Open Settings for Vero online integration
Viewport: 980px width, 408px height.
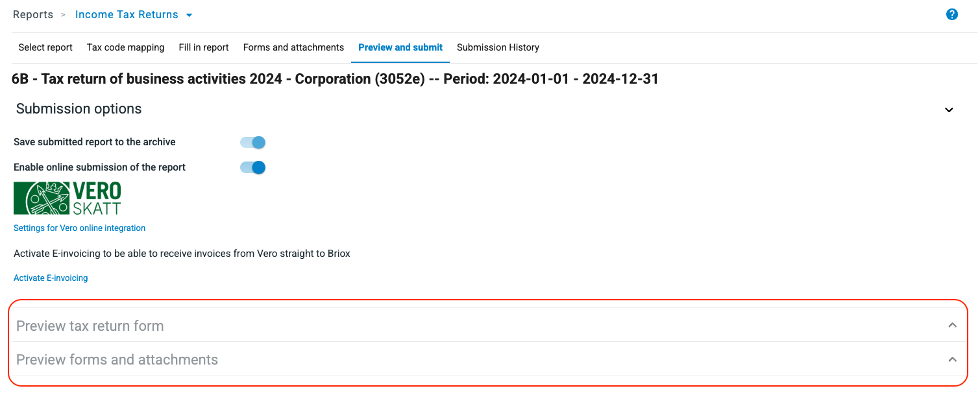click(x=79, y=228)
